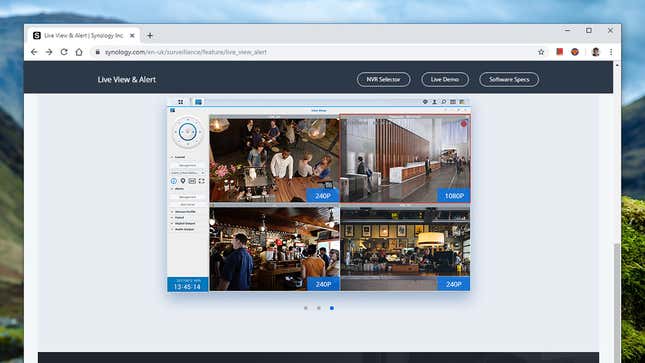Click the map pin icon in sidebar
The width and height of the screenshot is (645, 363).
click(183, 181)
